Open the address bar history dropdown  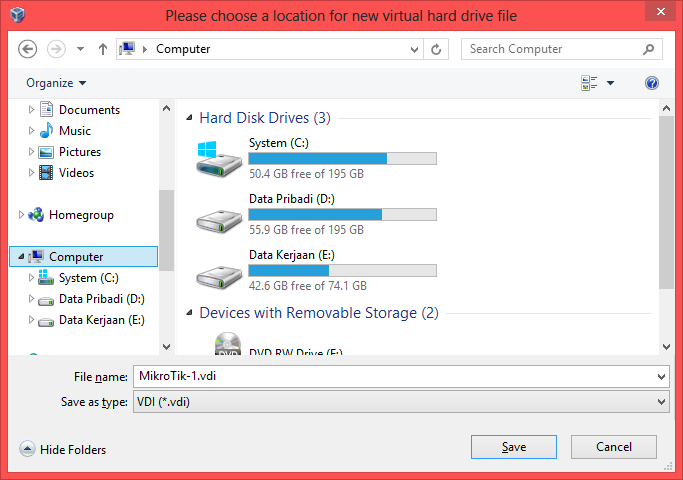point(414,49)
